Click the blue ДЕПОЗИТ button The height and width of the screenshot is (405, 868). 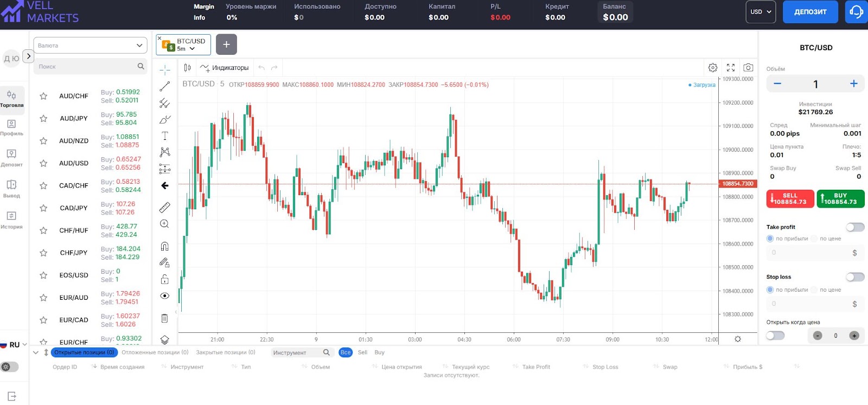click(810, 11)
